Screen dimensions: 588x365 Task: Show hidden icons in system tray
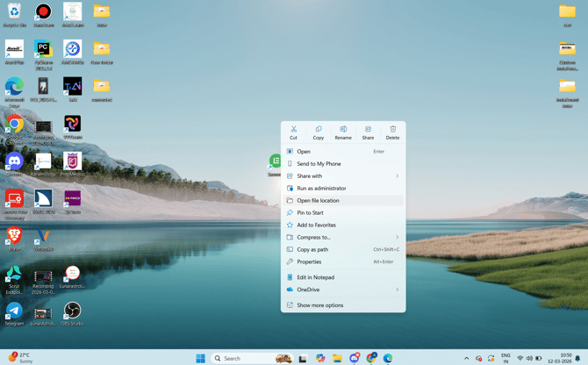click(x=467, y=358)
